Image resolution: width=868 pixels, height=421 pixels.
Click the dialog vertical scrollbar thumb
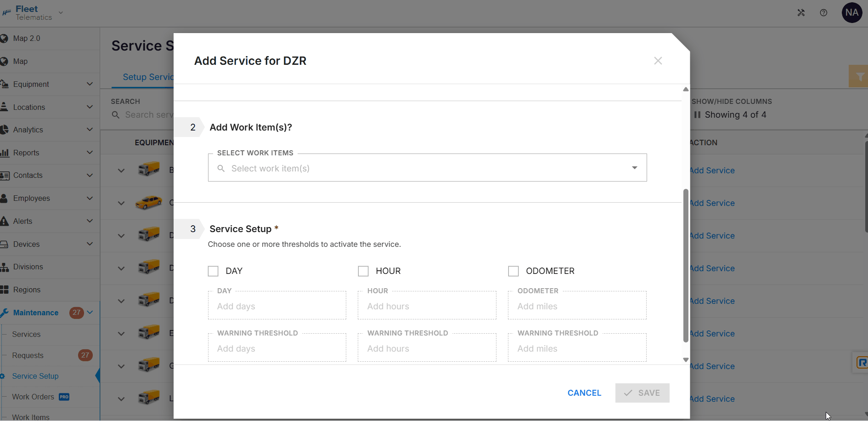point(686,266)
